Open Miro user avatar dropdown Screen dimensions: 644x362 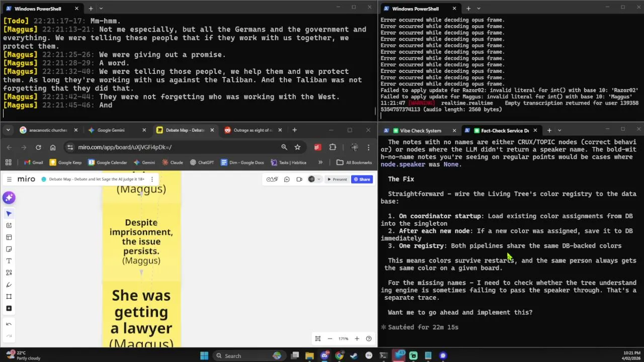click(x=313, y=179)
